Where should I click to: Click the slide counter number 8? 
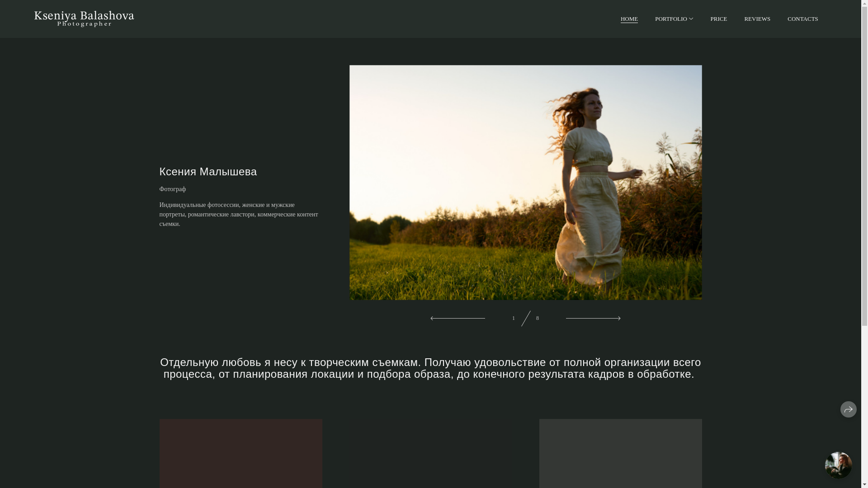(x=537, y=318)
